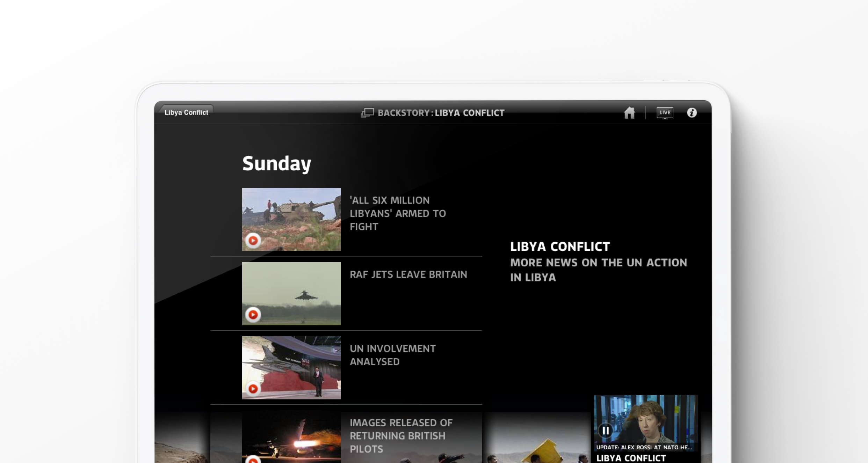
Task: Open 'All Six Million Libyans' Armed to Fight headline
Action: click(398, 213)
